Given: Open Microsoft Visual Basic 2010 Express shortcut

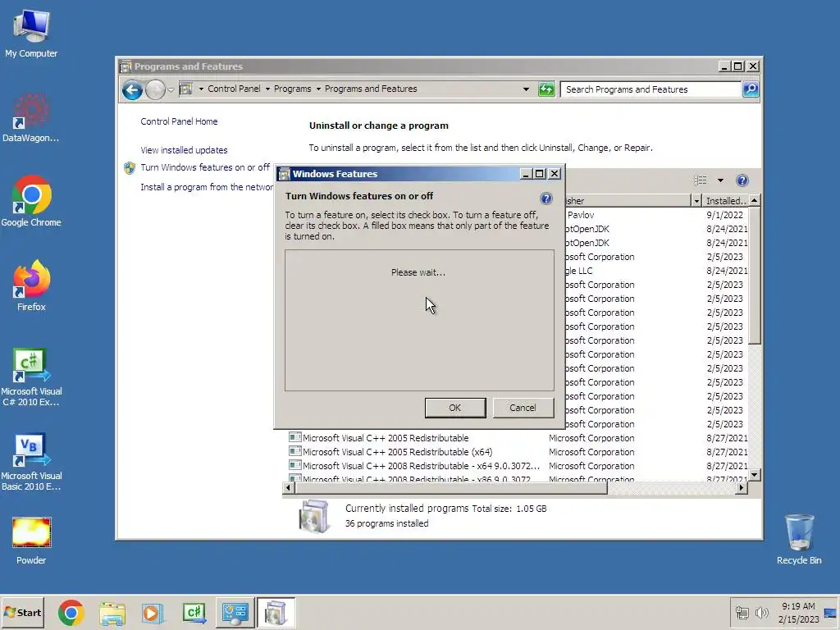Looking at the screenshot, I should pos(31,462).
